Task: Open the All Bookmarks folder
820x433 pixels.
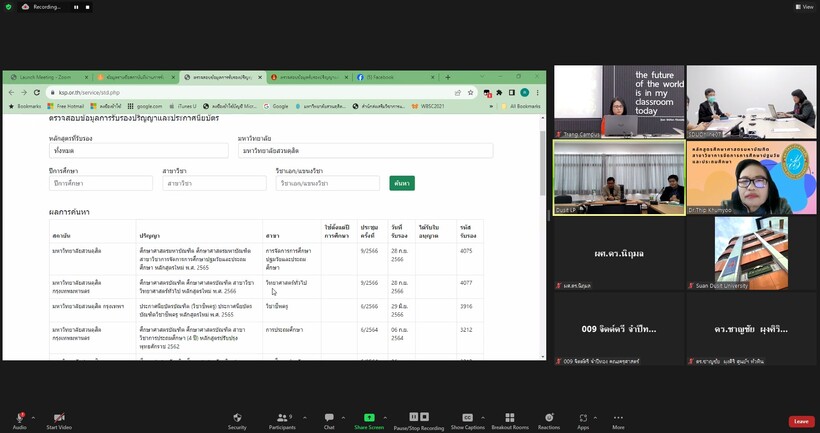Action: [x=521, y=106]
